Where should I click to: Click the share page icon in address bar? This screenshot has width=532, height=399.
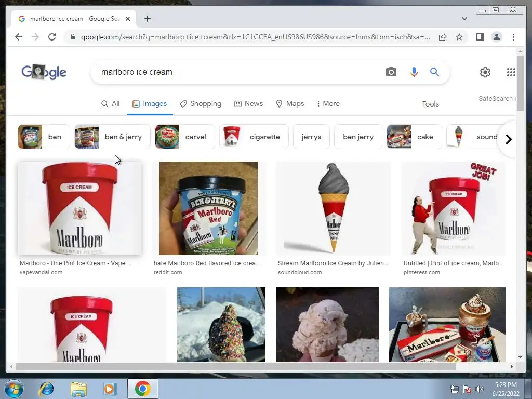pos(443,37)
